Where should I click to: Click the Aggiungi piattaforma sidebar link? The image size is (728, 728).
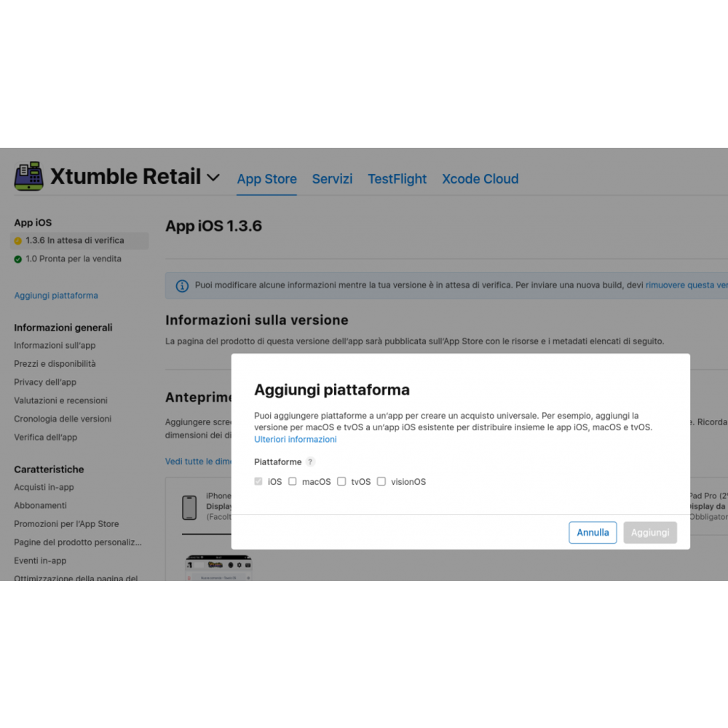click(56, 296)
